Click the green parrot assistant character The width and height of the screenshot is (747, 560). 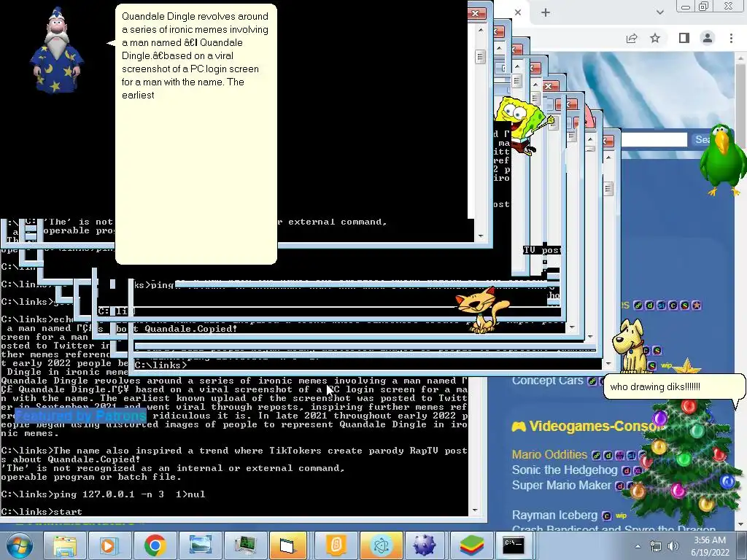pyautogui.click(x=724, y=160)
